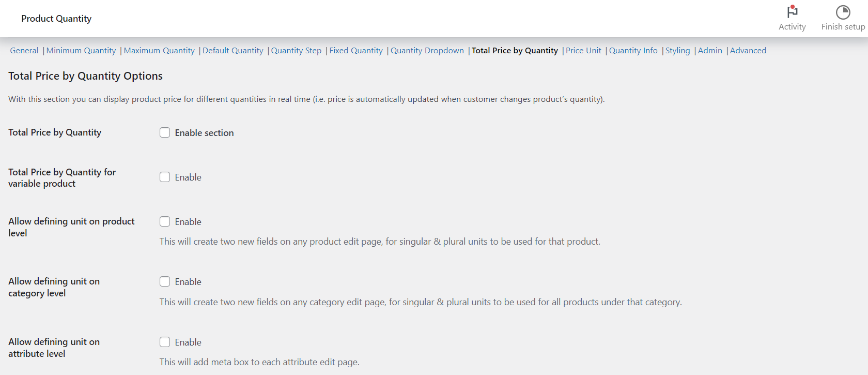Enable defining unit on product level
868x375 pixels.
(x=165, y=221)
